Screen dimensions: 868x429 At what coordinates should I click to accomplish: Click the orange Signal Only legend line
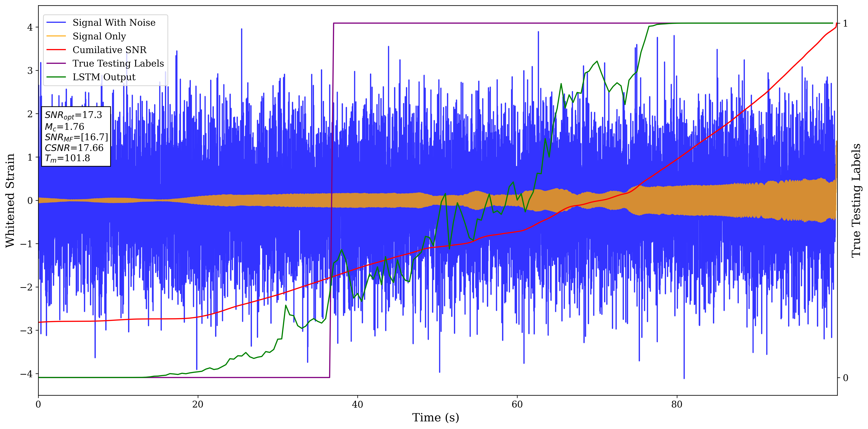click(x=56, y=36)
